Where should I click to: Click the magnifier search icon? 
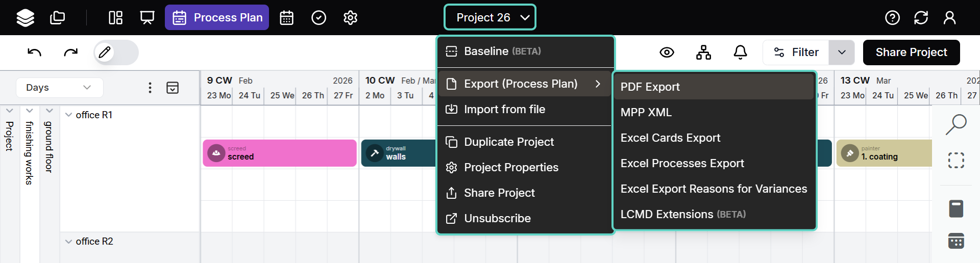[x=956, y=124]
